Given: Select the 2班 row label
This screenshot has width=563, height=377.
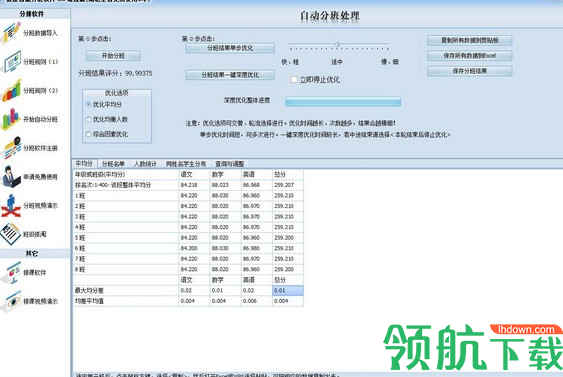Looking at the screenshot, I should [80, 206].
